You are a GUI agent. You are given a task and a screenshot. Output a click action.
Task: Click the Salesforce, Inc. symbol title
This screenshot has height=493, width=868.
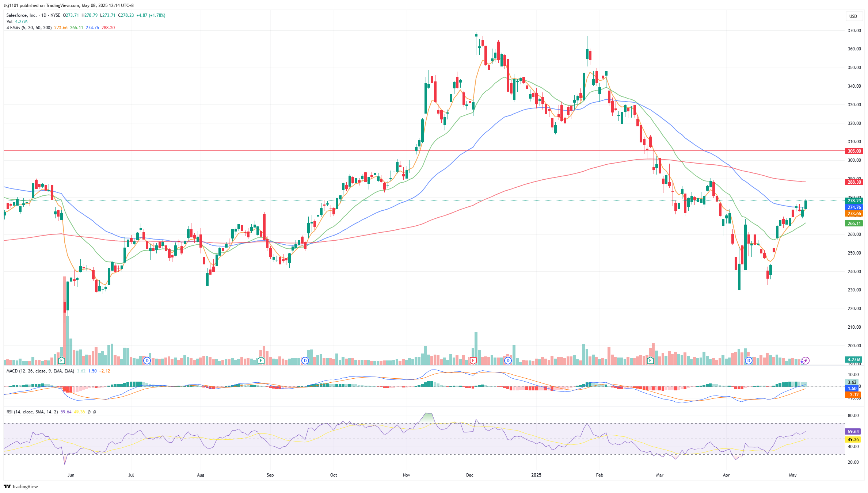pos(22,15)
